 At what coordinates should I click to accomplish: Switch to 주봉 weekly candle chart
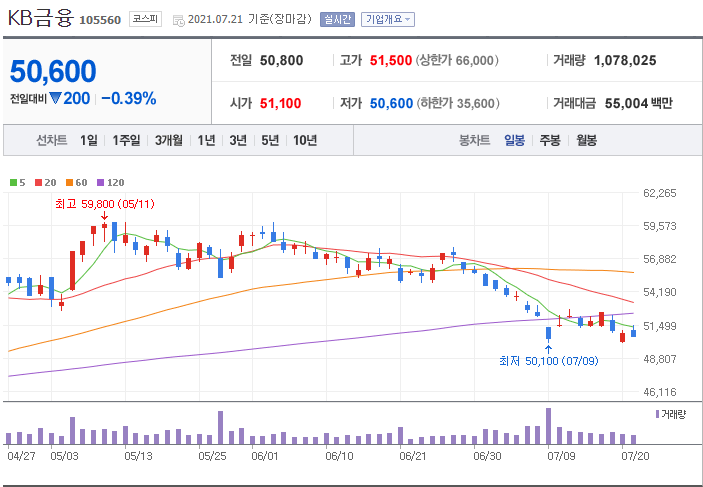[550, 140]
